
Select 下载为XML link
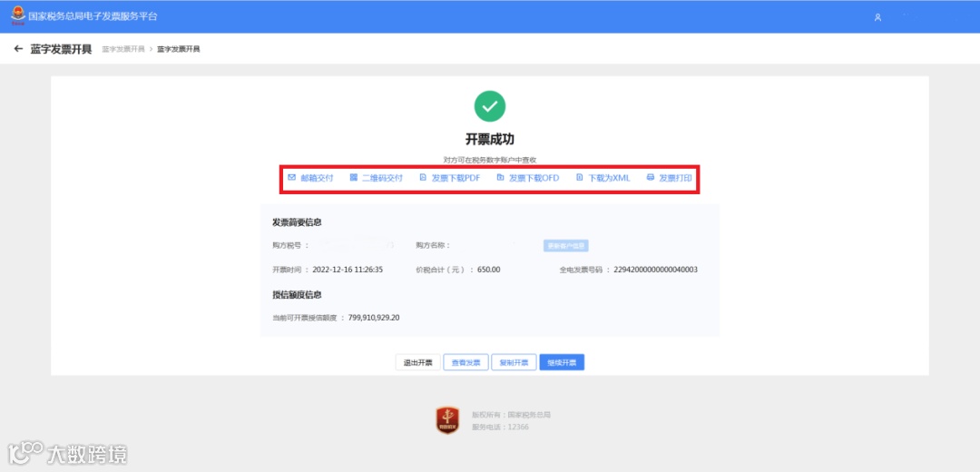[x=610, y=178]
